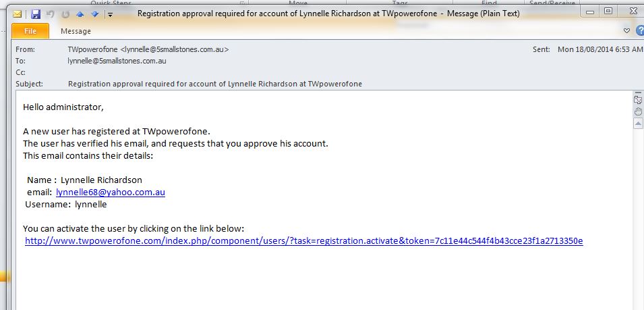Click scrollbar up arrow in message body
644x310 pixels.
pos(638,124)
